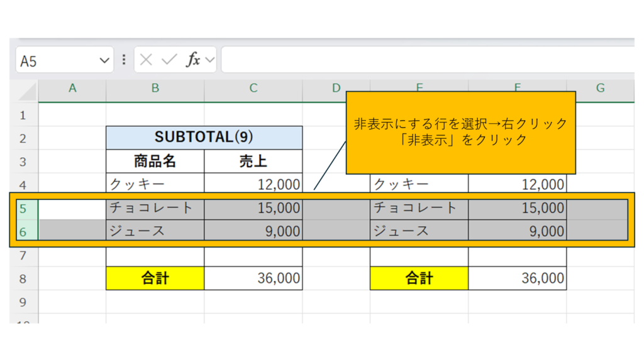This screenshot has height=362, width=644.
Task: Select column C header
Action: point(253,89)
